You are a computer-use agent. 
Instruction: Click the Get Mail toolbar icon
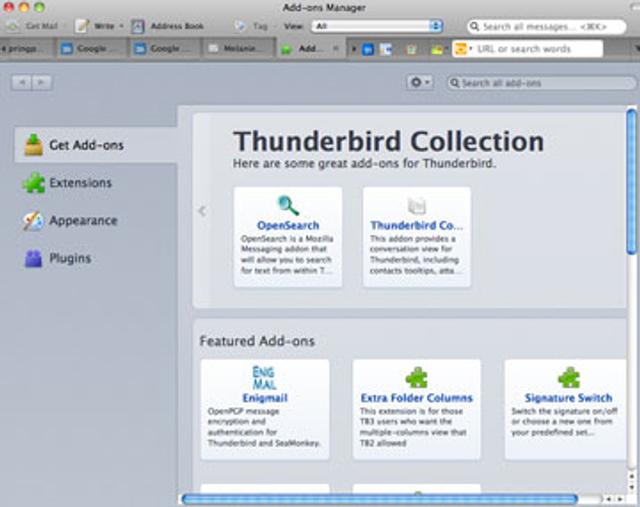tap(13, 26)
